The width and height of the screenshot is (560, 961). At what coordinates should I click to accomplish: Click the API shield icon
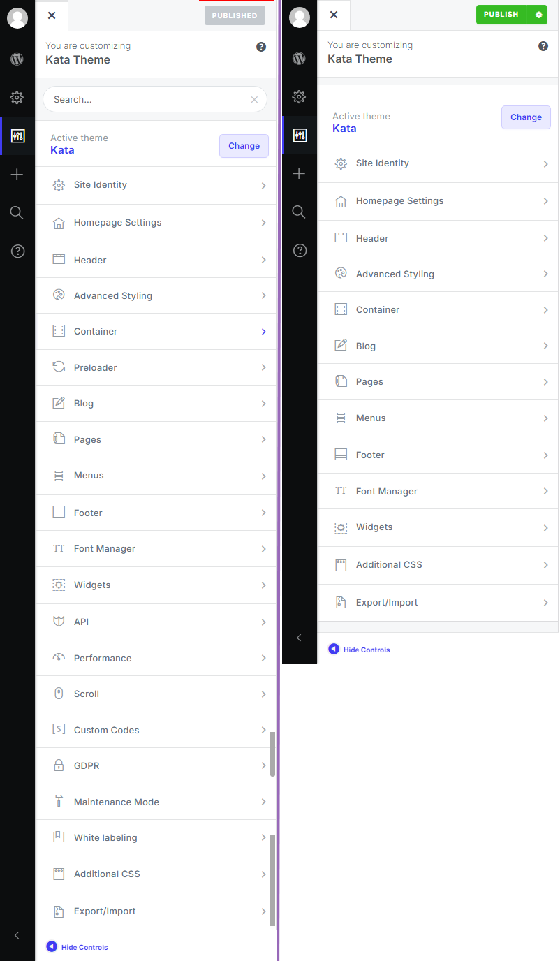[59, 622]
